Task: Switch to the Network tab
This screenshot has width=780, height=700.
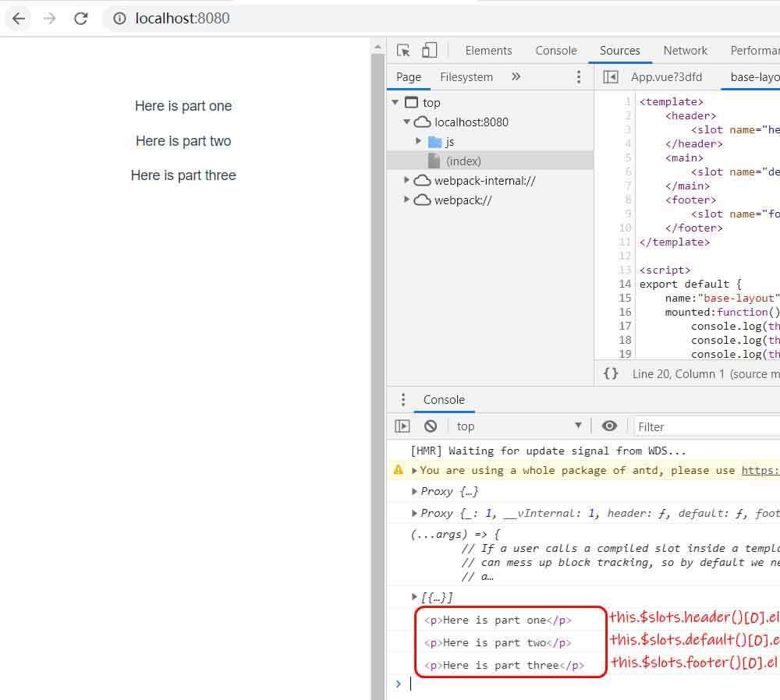Action: point(685,51)
